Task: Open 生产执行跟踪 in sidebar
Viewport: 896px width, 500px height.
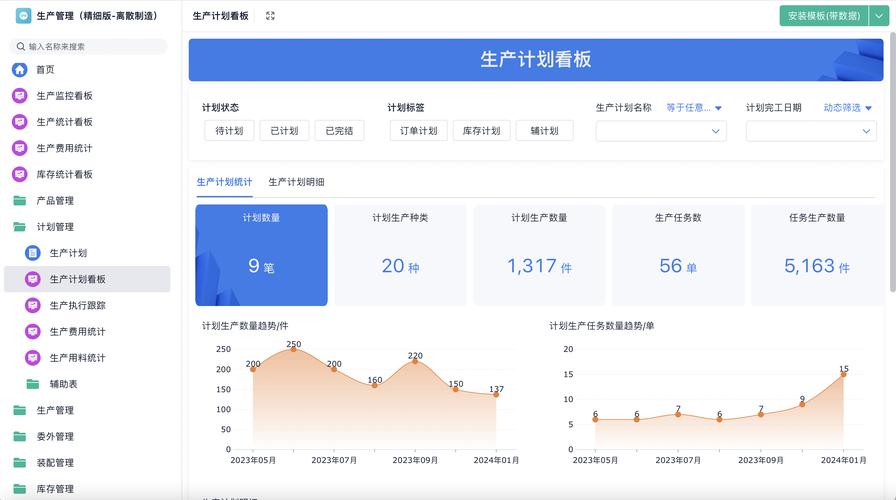Action: pos(87,305)
